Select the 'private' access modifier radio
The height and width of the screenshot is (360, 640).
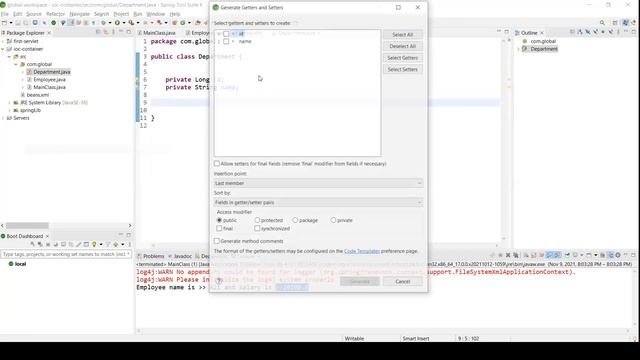pyautogui.click(x=333, y=220)
